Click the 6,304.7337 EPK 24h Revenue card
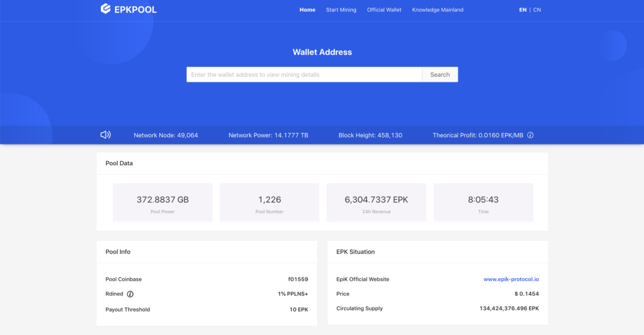 [x=376, y=203]
